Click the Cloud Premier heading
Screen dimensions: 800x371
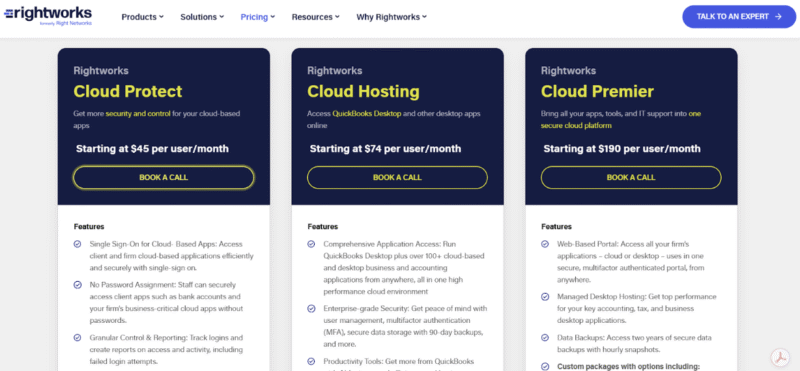(597, 91)
